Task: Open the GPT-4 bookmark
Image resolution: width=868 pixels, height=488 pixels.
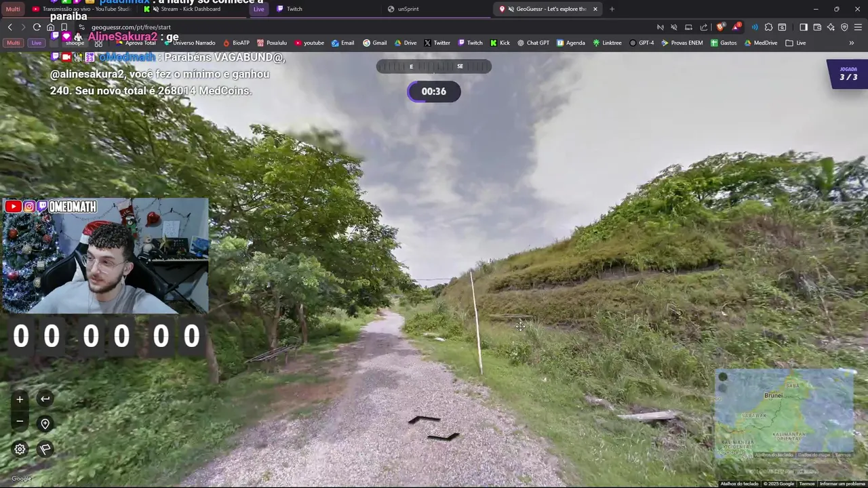Action: [642, 43]
